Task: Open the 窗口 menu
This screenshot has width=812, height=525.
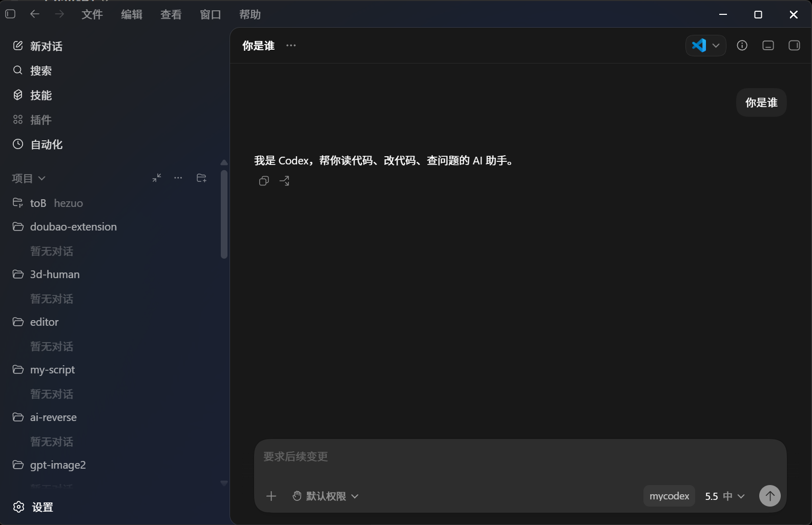Action: pyautogui.click(x=211, y=14)
